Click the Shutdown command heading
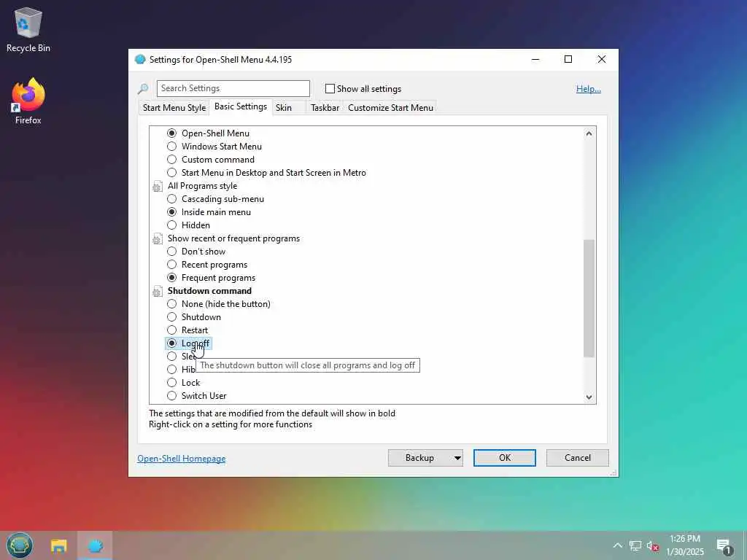747x560 pixels. pyautogui.click(x=209, y=291)
